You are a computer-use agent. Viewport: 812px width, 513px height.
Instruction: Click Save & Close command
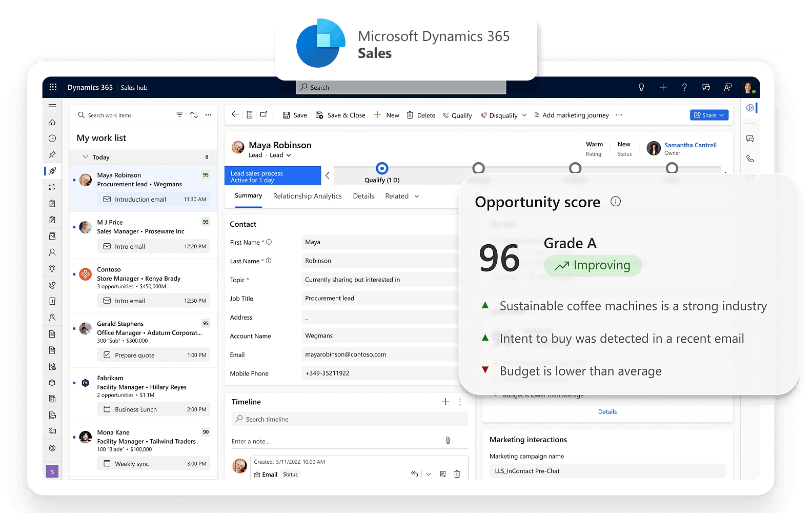coord(340,115)
